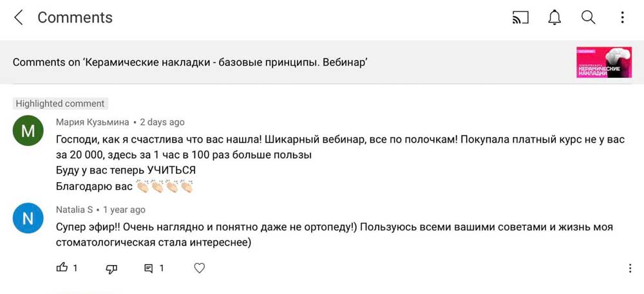Like Natalia S's comment with thumbs up
Screen dimensions: 644x294
62,268
